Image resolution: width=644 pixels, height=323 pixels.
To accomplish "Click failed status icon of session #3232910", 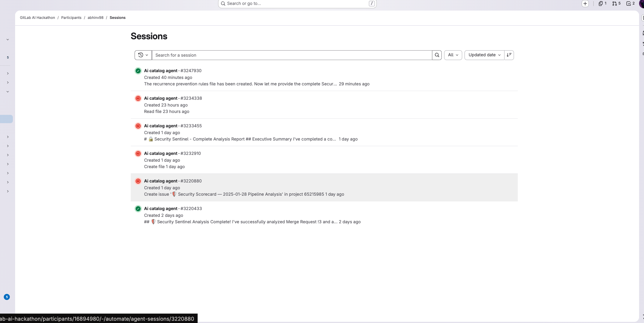I will pos(138,153).
